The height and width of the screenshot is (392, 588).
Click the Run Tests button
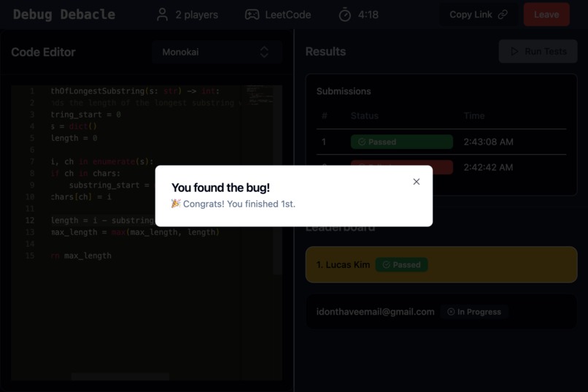[538, 51]
